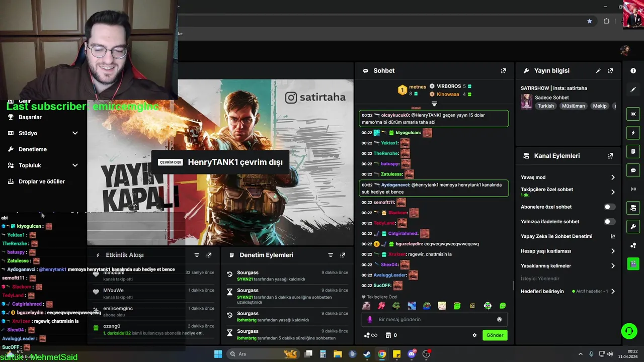The image size is (644, 362).
Task: Click the Gönder send button
Action: pos(495,335)
